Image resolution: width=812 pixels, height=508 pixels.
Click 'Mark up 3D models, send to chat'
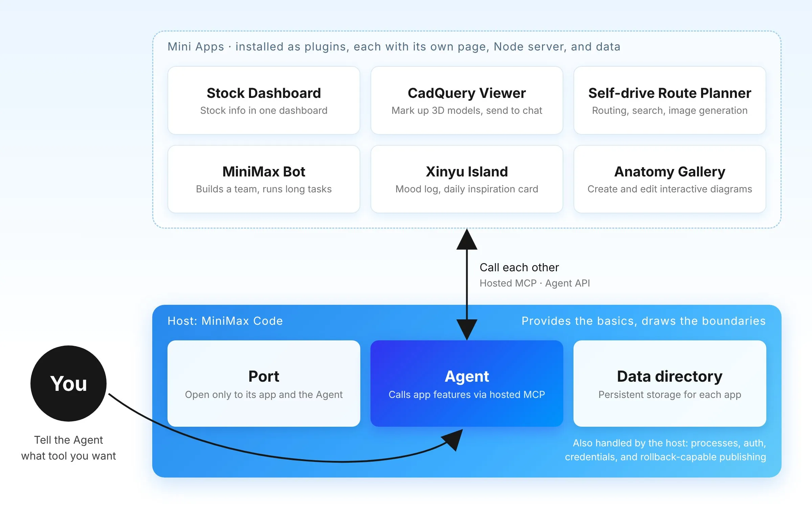pos(467,110)
